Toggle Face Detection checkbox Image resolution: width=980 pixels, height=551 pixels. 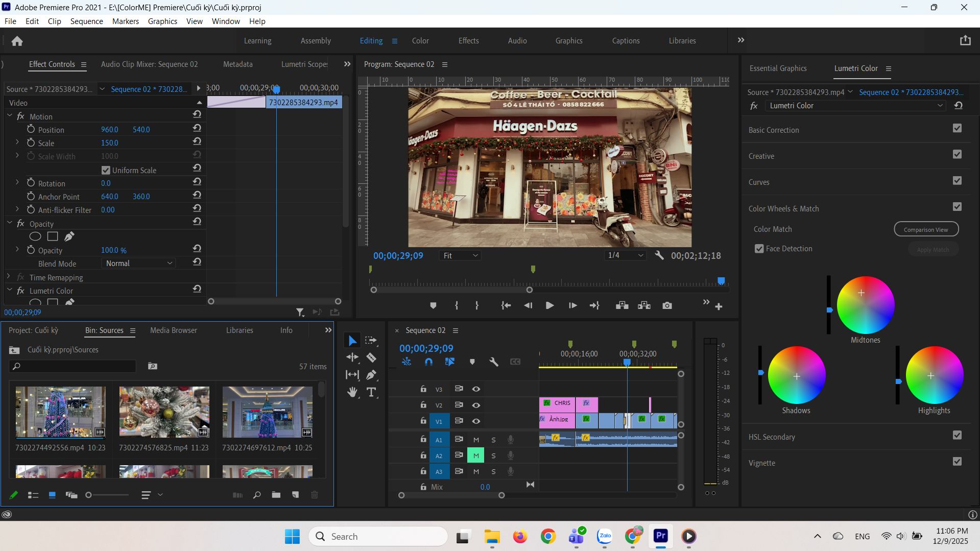759,249
